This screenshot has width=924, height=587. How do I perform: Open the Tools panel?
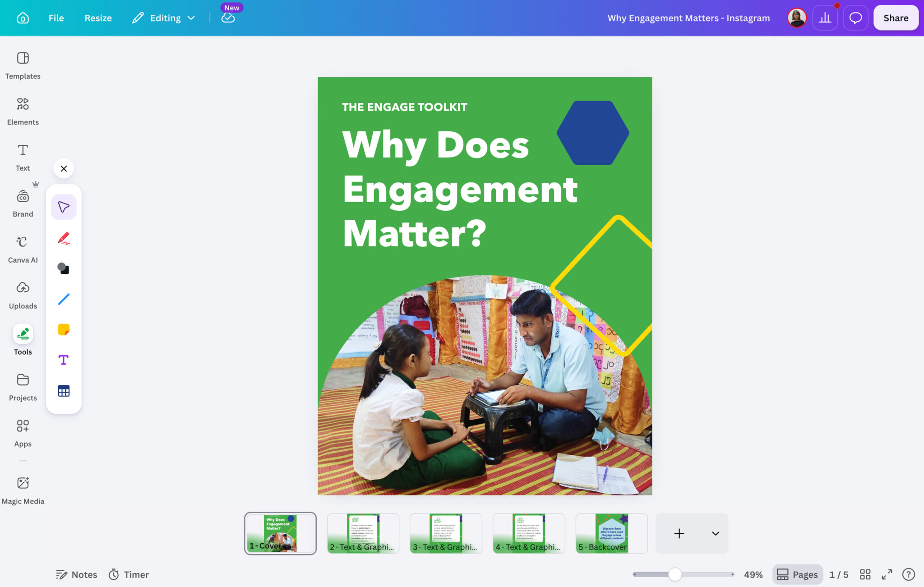tap(23, 341)
